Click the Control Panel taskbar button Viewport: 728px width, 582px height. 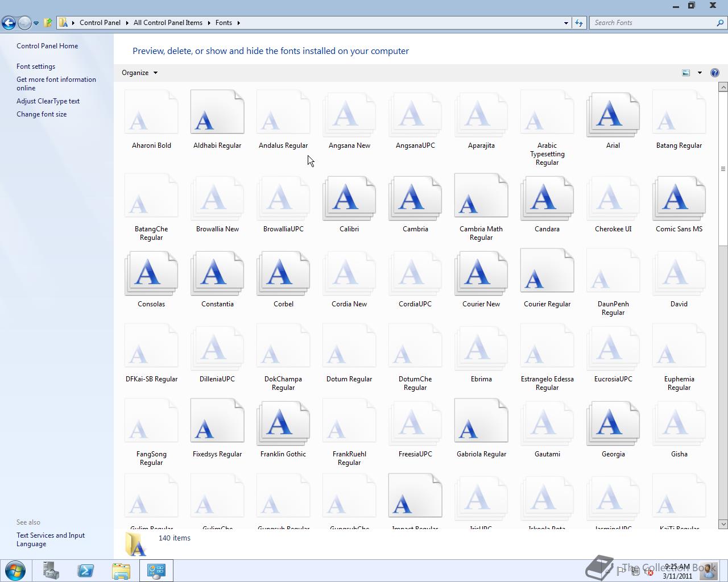tap(156, 571)
